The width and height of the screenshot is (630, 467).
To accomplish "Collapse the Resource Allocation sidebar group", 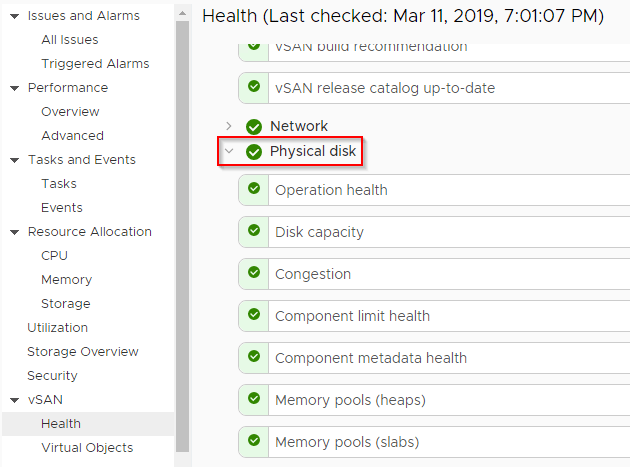I will (14, 232).
